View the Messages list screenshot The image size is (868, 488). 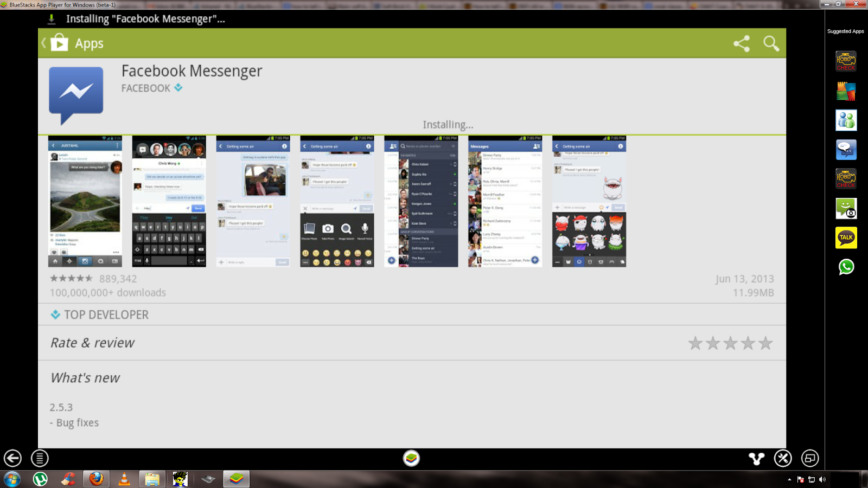[x=505, y=201]
